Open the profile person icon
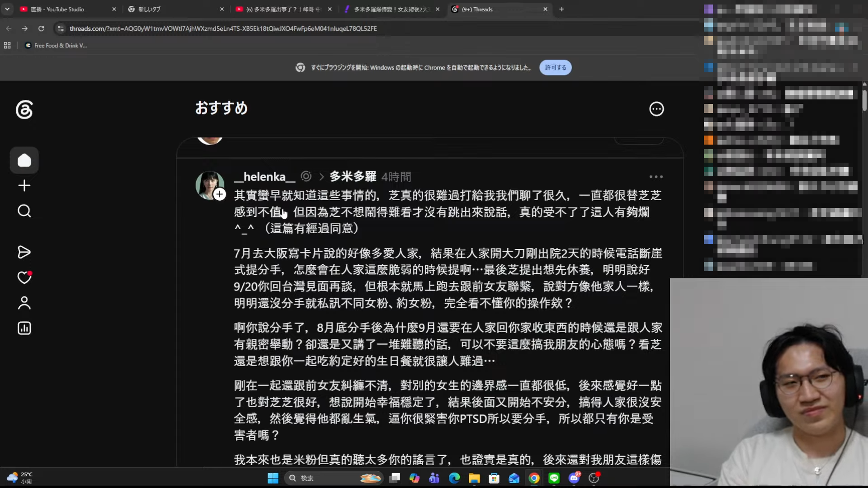Viewport: 868px width, 488px height. pos(24,303)
